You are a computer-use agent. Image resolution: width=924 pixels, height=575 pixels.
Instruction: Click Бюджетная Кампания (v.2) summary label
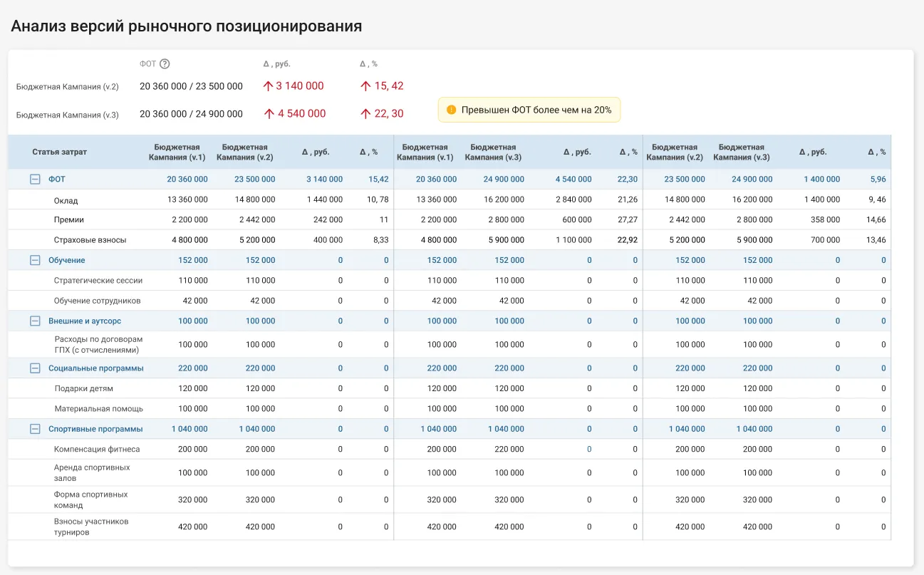[x=68, y=87]
